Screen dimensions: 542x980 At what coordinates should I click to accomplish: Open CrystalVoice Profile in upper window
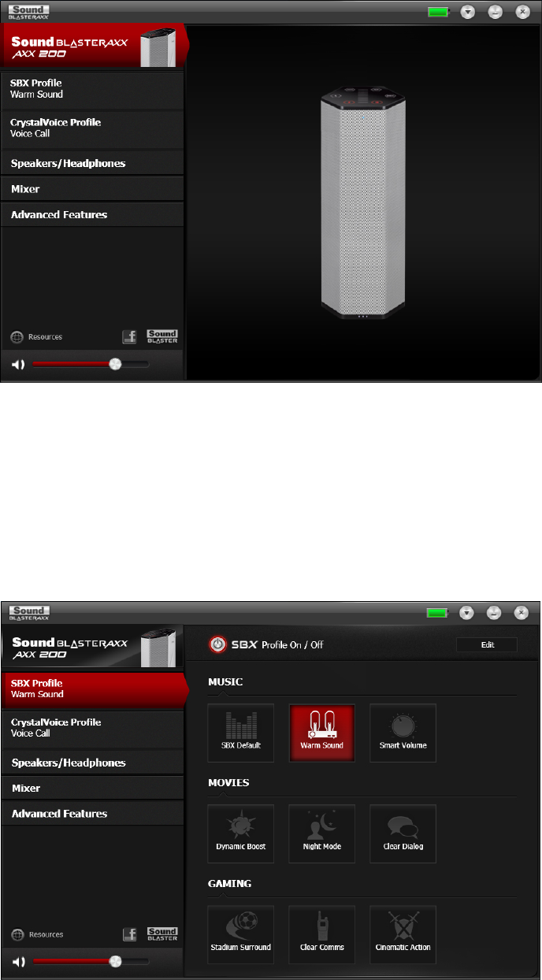tap(92, 128)
